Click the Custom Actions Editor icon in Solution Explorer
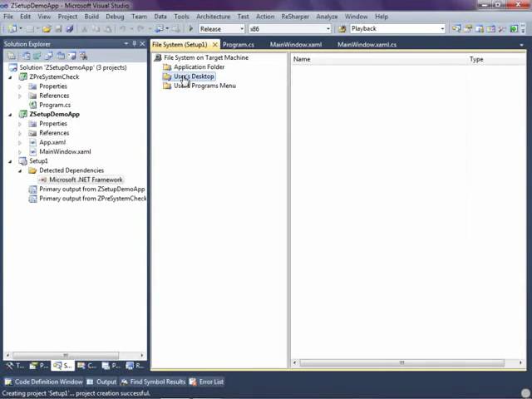 [x=71, y=56]
